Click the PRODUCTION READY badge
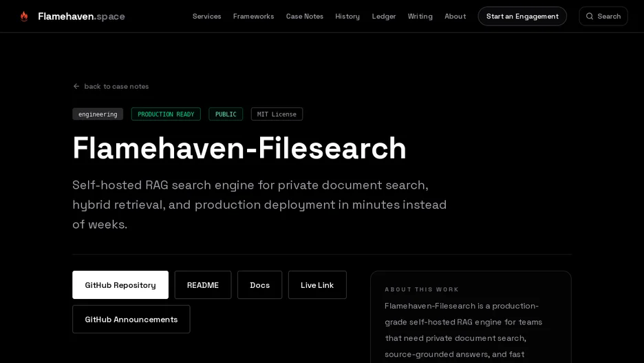The image size is (644, 363). (x=166, y=114)
